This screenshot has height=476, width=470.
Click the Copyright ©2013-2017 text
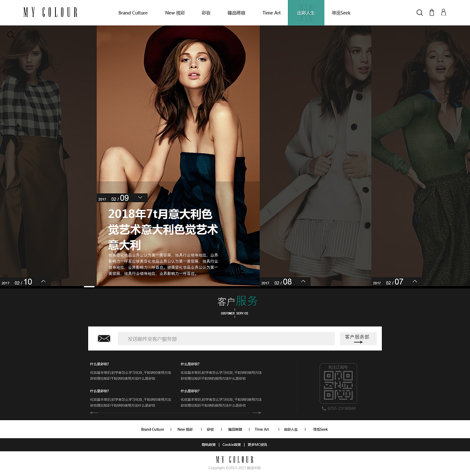235,468
